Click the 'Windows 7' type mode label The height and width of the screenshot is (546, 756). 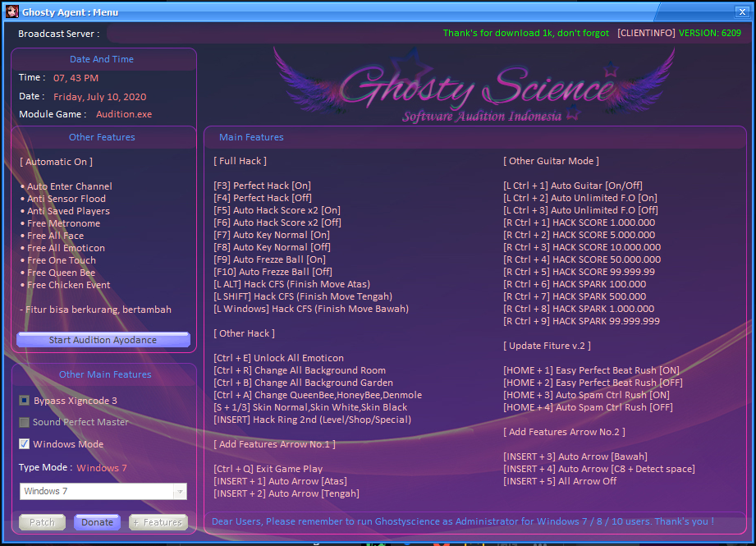(102, 468)
